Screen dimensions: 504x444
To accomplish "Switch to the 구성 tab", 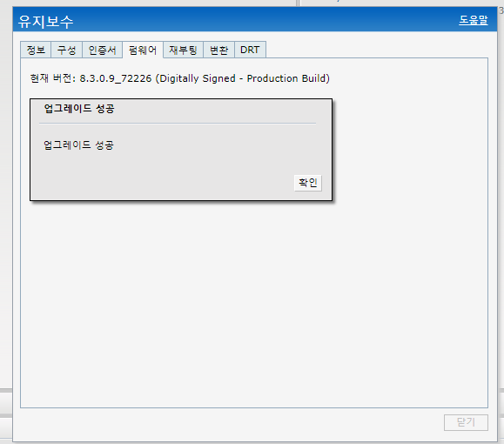I will tap(66, 50).
